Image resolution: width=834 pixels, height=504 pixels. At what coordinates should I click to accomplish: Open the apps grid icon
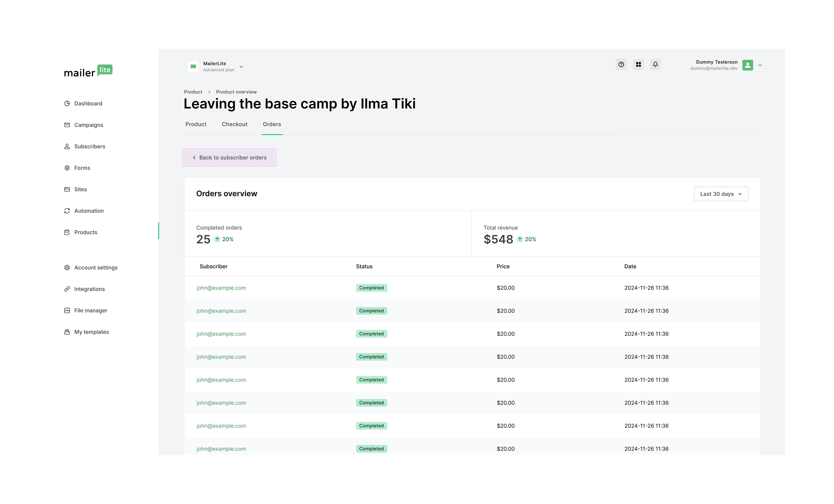(x=638, y=64)
